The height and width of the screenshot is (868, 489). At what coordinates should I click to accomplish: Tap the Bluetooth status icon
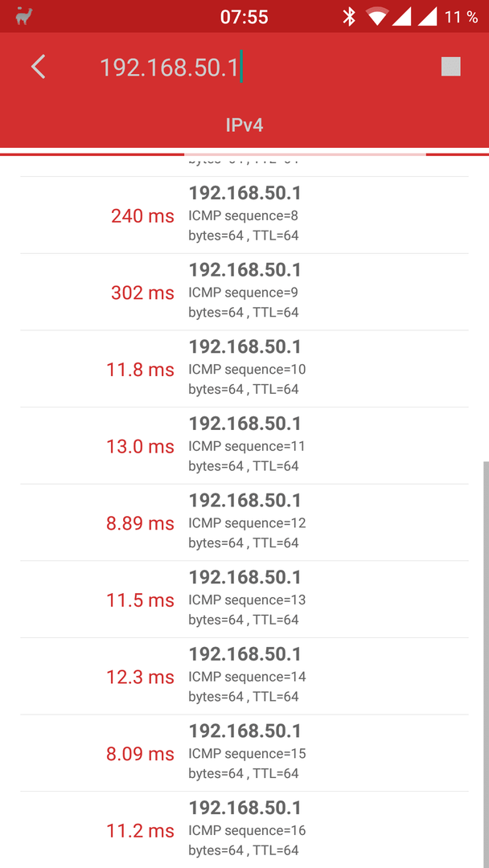coord(348,17)
